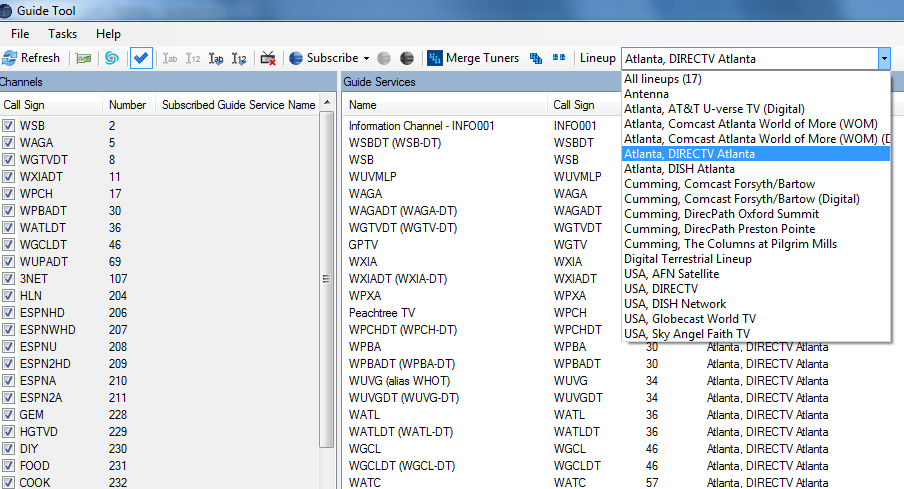Click the green card icon next to Refresh
This screenshot has height=489, width=904.
click(x=84, y=58)
